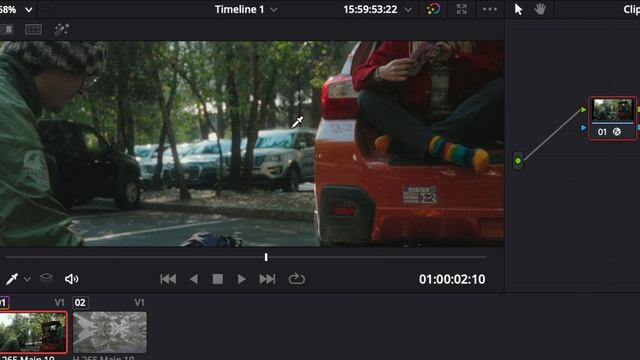Jump to the first frame
This screenshot has width=640, height=360.
click(x=168, y=279)
